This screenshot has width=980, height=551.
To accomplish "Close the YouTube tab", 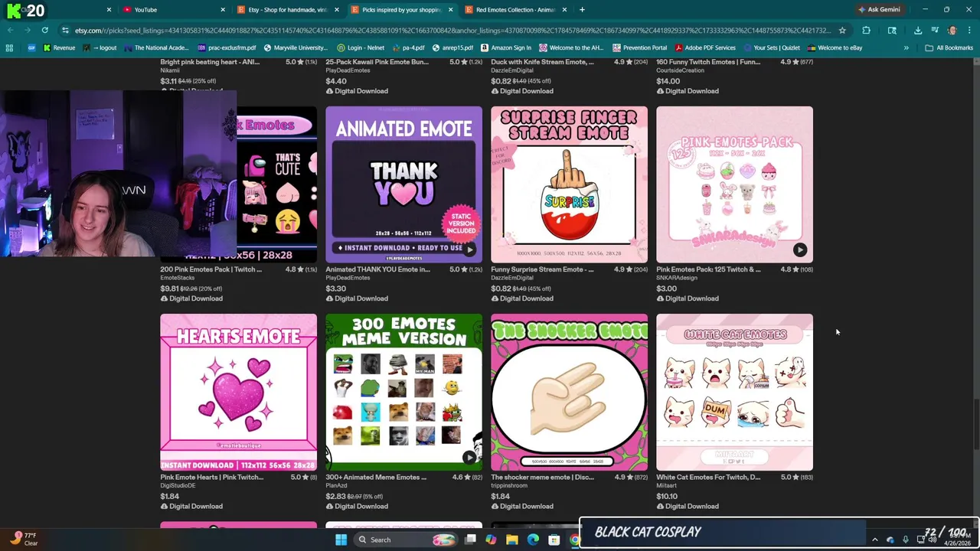I will pos(223,10).
